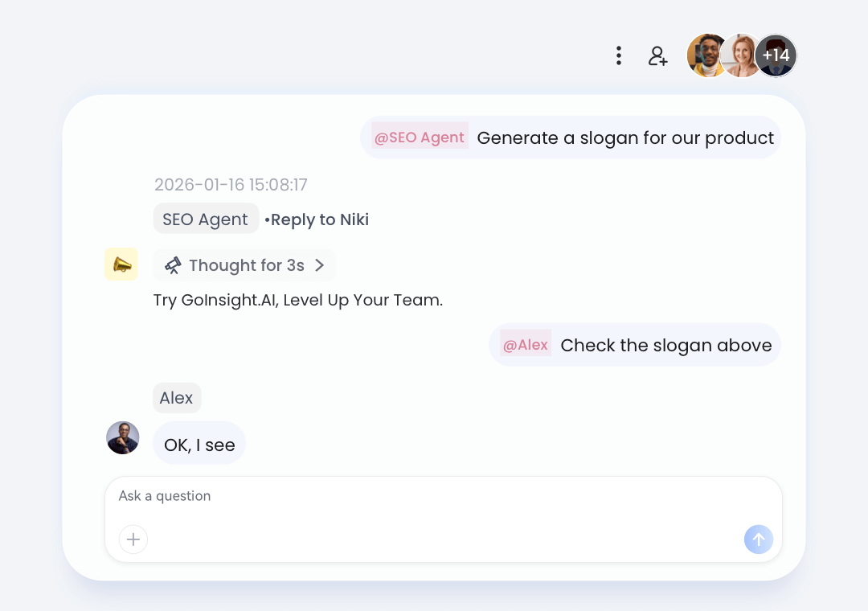This screenshot has width=868, height=611.
Task: Click the OK, I see message bubble
Action: tap(199, 445)
